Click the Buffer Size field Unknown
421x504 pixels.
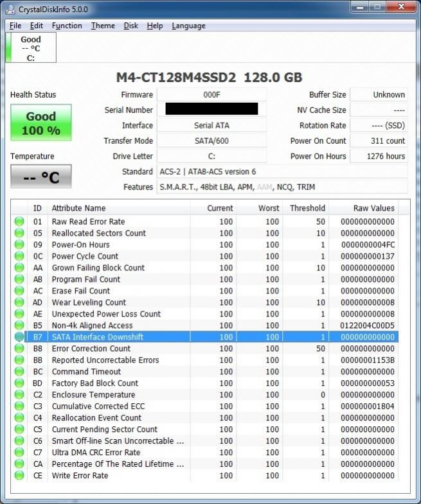point(379,95)
